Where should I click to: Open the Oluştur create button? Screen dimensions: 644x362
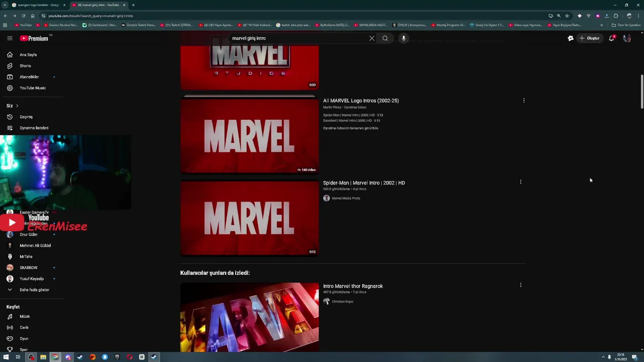click(590, 38)
